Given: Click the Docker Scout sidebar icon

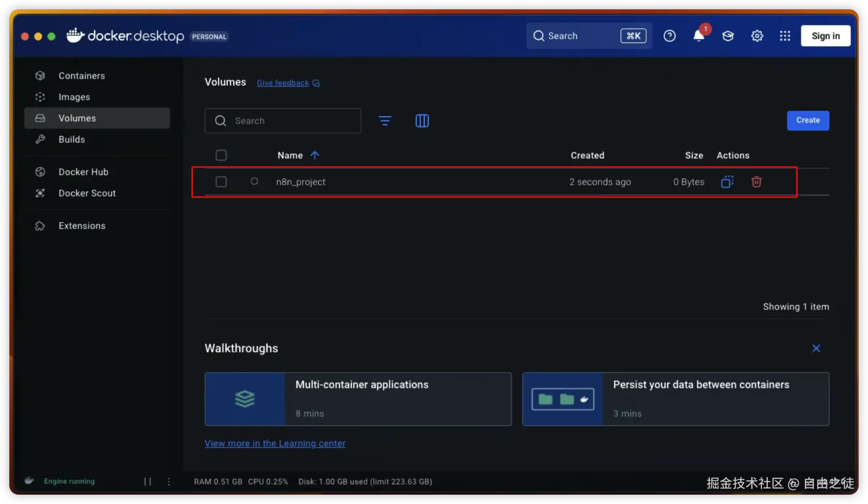Looking at the screenshot, I should point(40,193).
